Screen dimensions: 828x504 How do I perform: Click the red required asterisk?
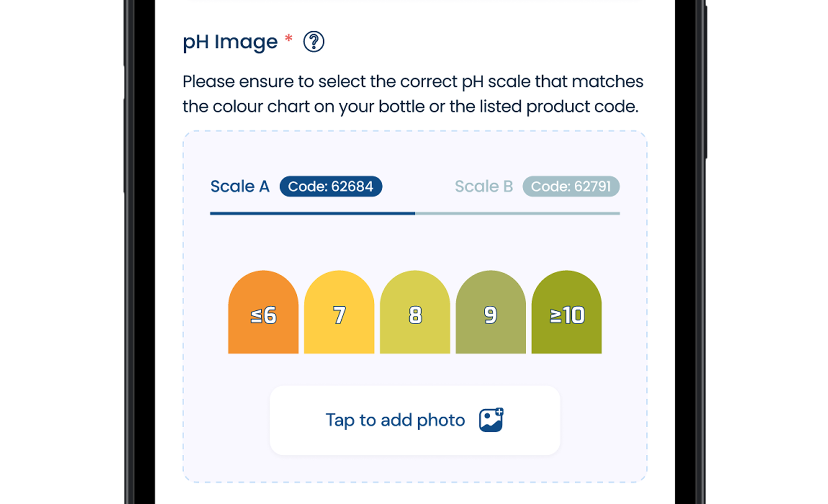click(288, 38)
